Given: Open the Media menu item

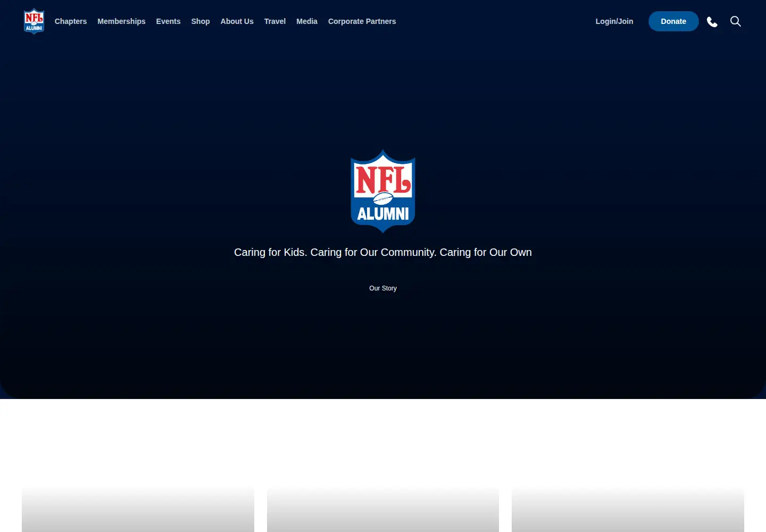Looking at the screenshot, I should pos(307,21).
